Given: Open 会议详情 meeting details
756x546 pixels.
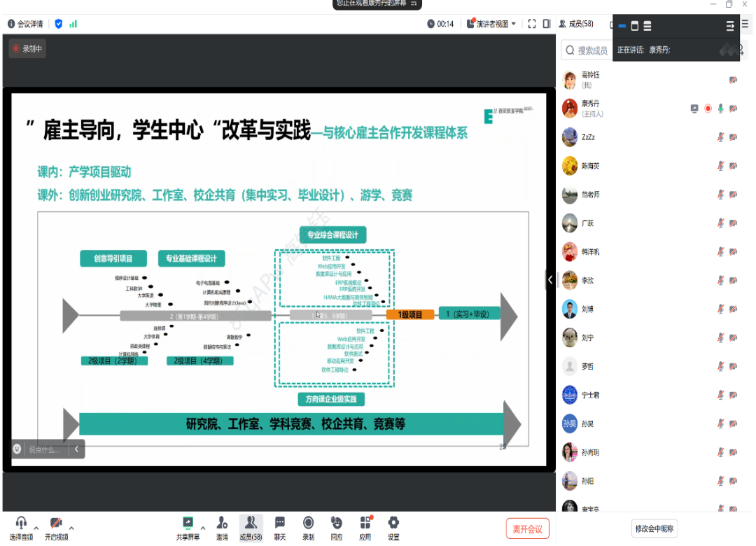Looking at the screenshot, I should [x=25, y=24].
